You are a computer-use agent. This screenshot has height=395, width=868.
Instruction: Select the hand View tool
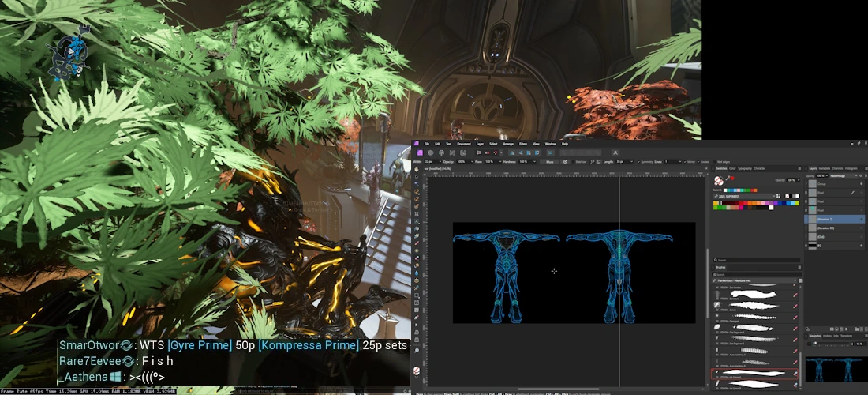(417, 170)
